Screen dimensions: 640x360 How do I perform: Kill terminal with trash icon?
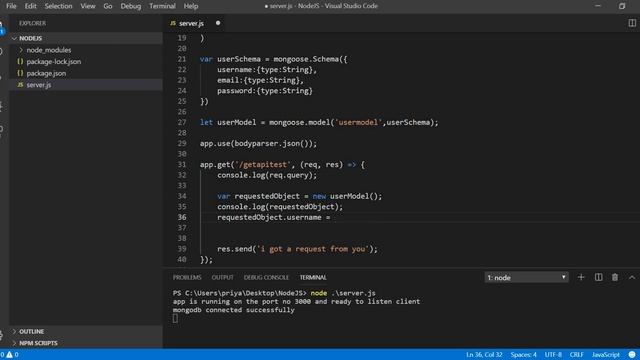[615, 278]
